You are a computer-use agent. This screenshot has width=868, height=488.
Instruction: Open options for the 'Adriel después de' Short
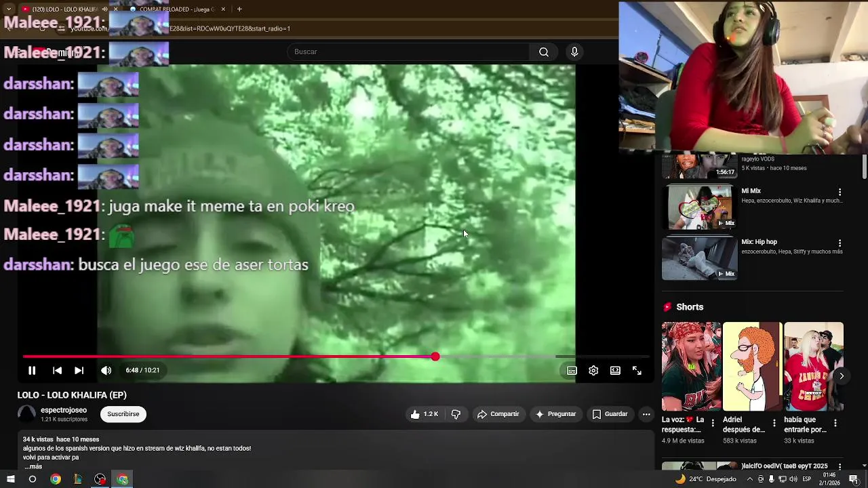tap(774, 423)
